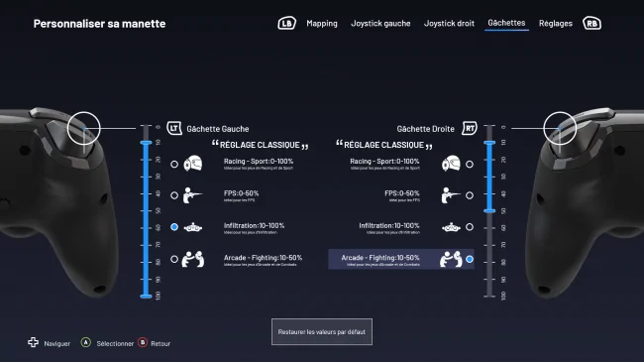644x362 pixels.
Task: Click right Infiltration goggles icon
Action: 451,227
